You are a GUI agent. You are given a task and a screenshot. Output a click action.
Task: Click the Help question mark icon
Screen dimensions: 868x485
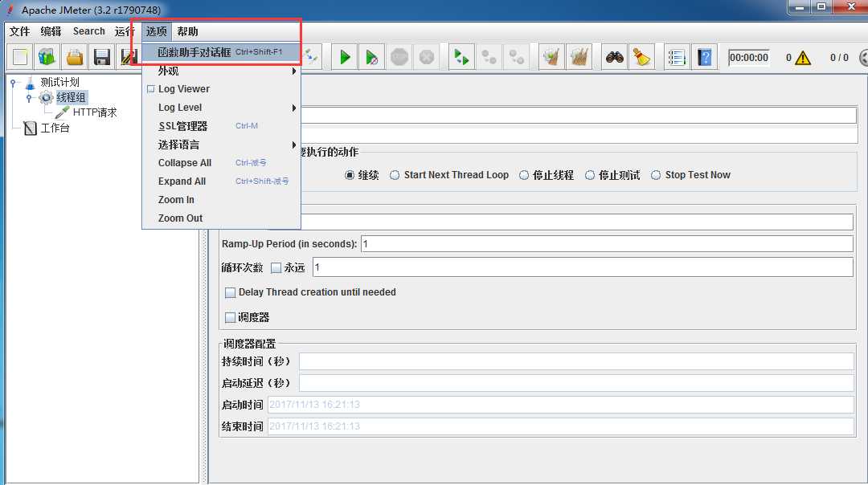704,57
